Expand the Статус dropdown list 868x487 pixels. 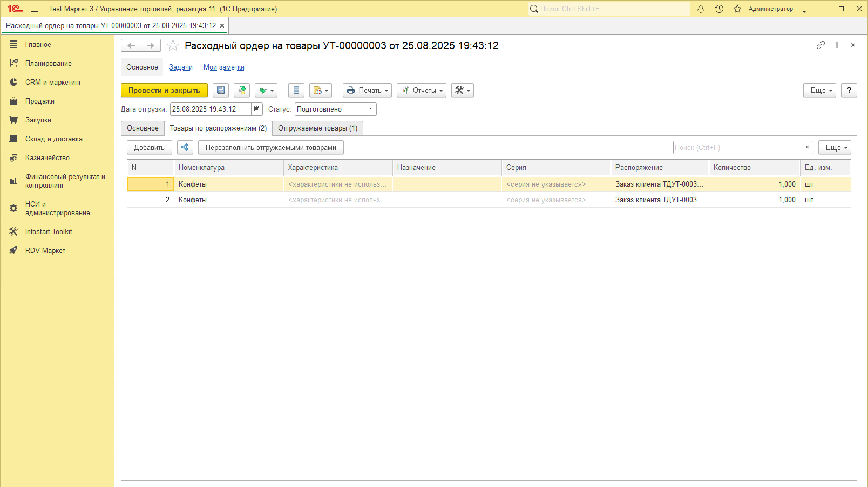(371, 109)
